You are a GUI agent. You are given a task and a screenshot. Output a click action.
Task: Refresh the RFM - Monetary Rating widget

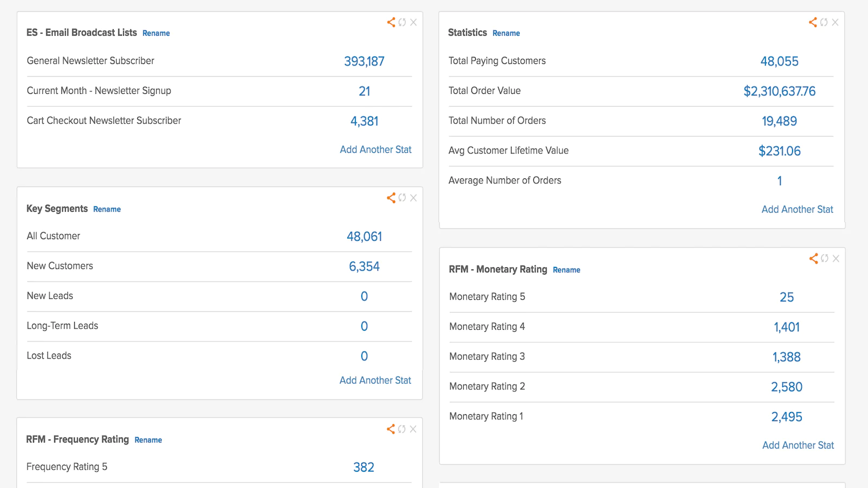click(x=825, y=259)
